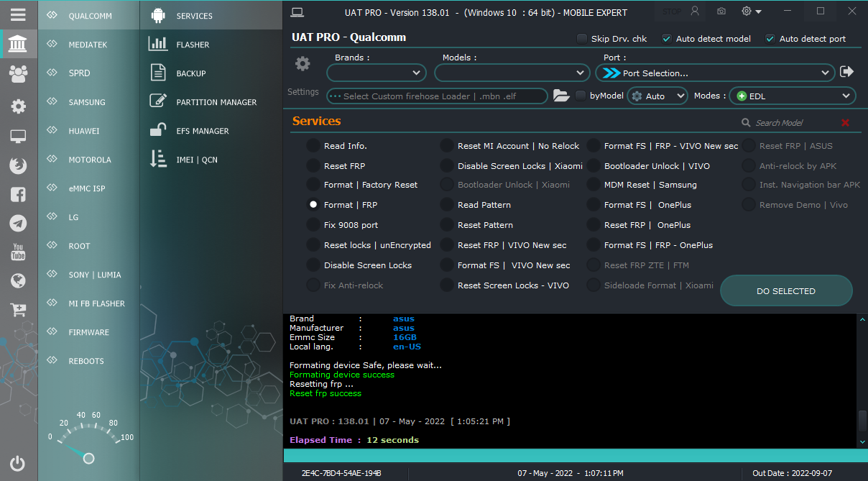Select the SPRD module

tap(89, 73)
